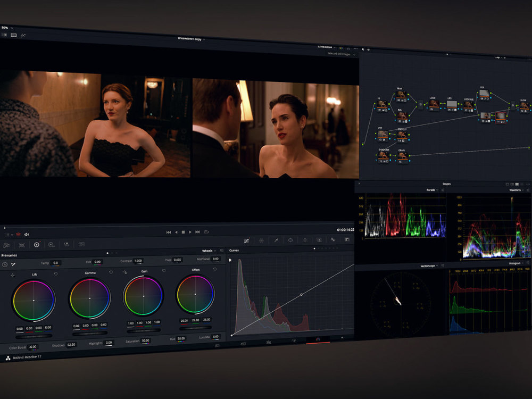Jump to the last frame
The height and width of the screenshot is (399, 532).
(x=198, y=232)
